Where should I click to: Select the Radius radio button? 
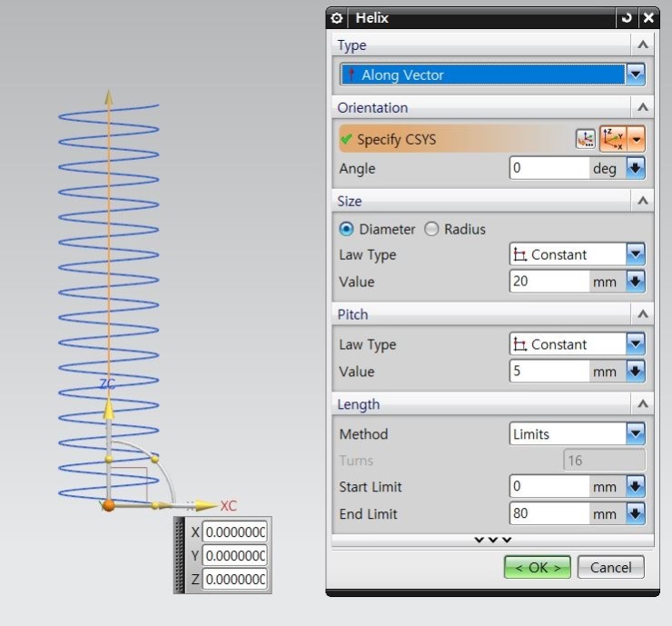click(x=432, y=229)
